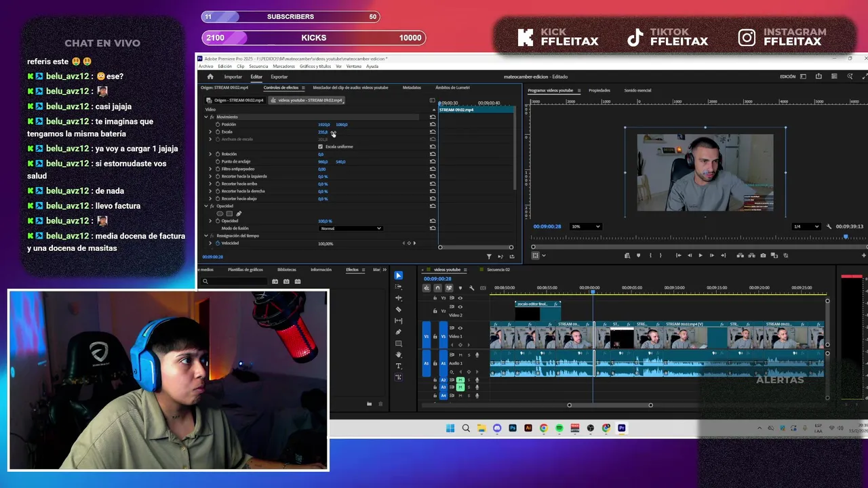Toggle animation stopwatch for Rotación
Viewport: 868px width, 488px height.
218,154
